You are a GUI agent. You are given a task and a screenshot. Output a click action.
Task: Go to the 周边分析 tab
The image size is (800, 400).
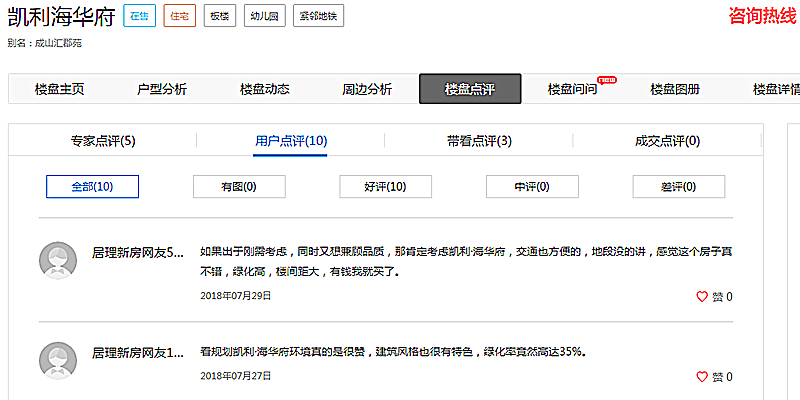pyautogui.click(x=367, y=89)
